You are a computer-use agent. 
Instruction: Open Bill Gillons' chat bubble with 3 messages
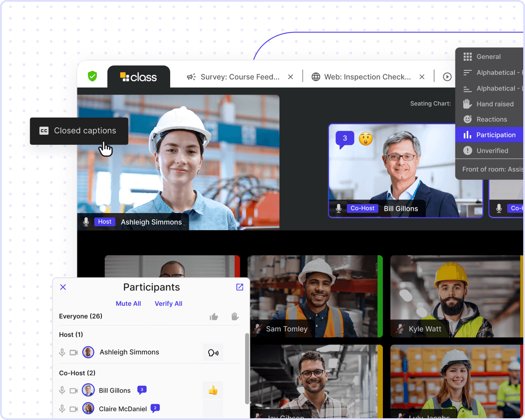(345, 139)
